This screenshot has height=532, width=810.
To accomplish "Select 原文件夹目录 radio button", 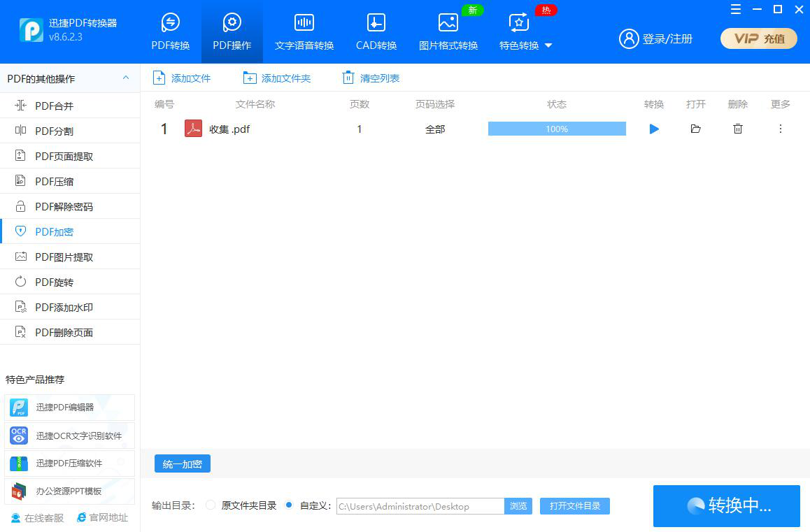I will [x=211, y=505].
